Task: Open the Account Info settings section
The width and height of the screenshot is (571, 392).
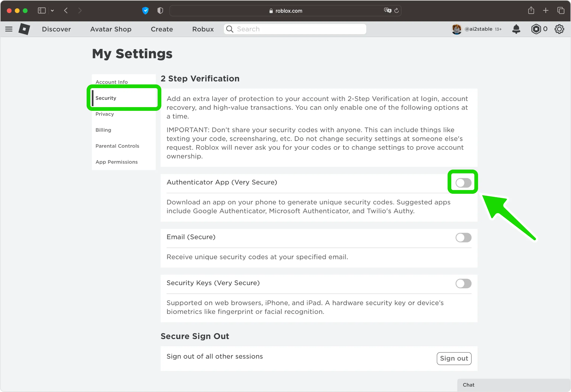Action: coord(112,82)
